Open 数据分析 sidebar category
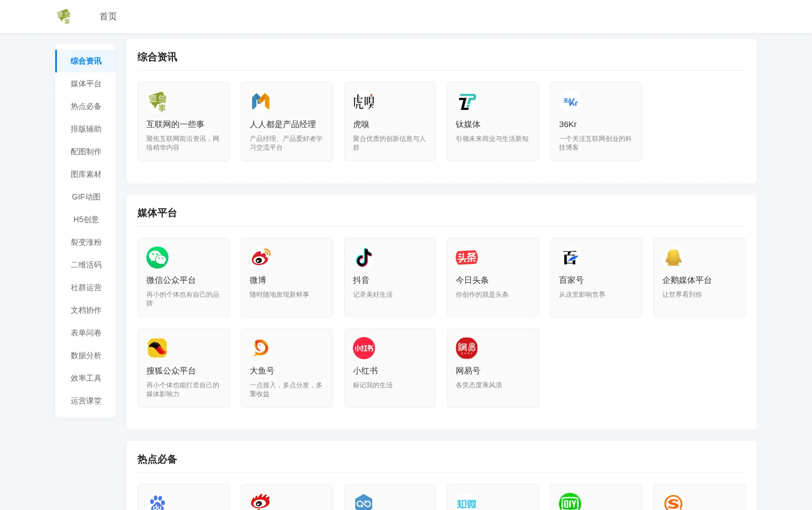The image size is (812, 510). [86, 356]
